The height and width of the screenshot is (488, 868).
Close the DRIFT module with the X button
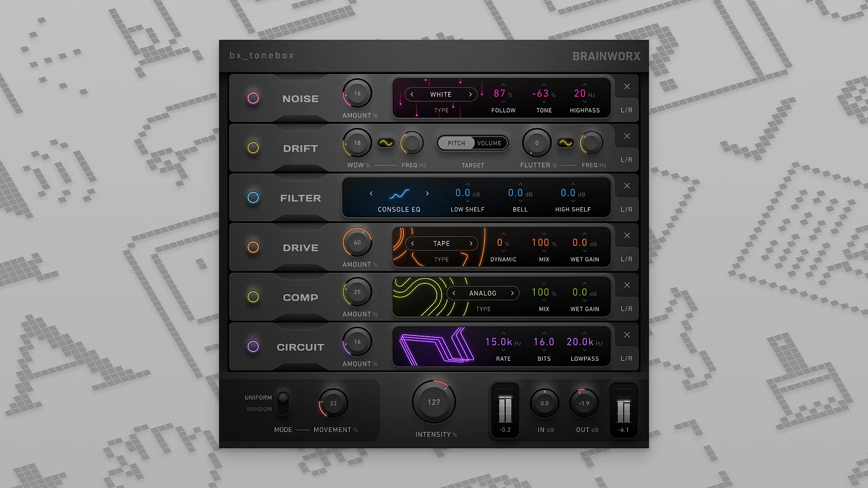tap(627, 136)
